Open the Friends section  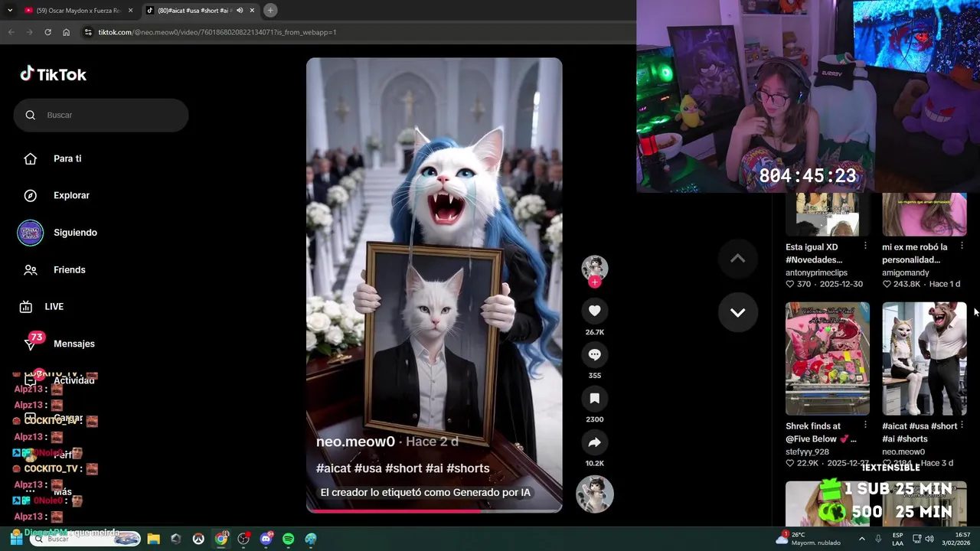pos(69,269)
